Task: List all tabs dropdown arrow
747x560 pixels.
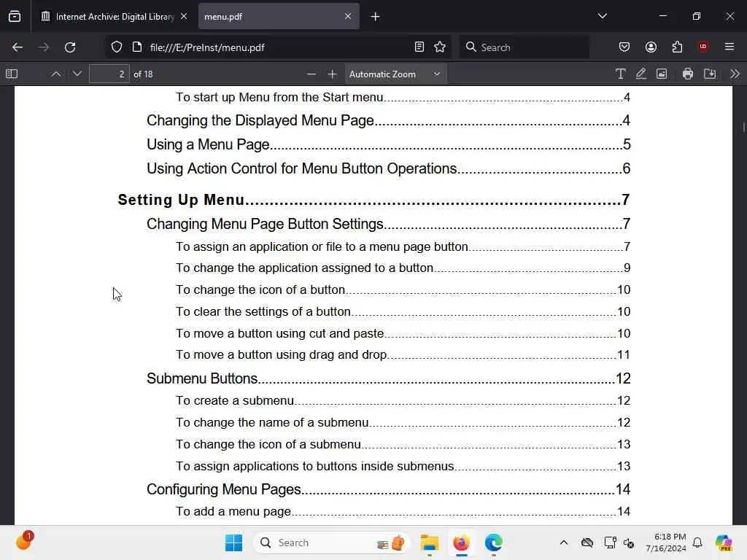Action: pyautogui.click(x=602, y=16)
